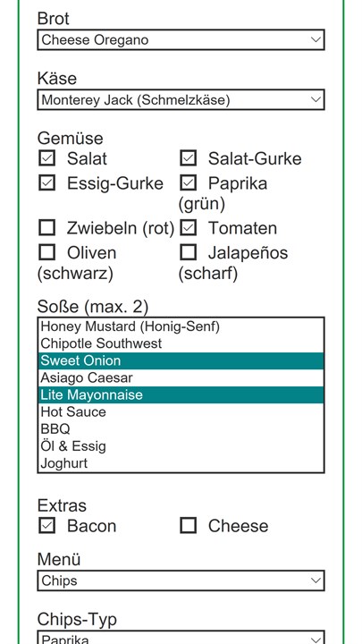Open the Menü dropdown set to Chips
The width and height of the screenshot is (362, 644).
[181, 580]
